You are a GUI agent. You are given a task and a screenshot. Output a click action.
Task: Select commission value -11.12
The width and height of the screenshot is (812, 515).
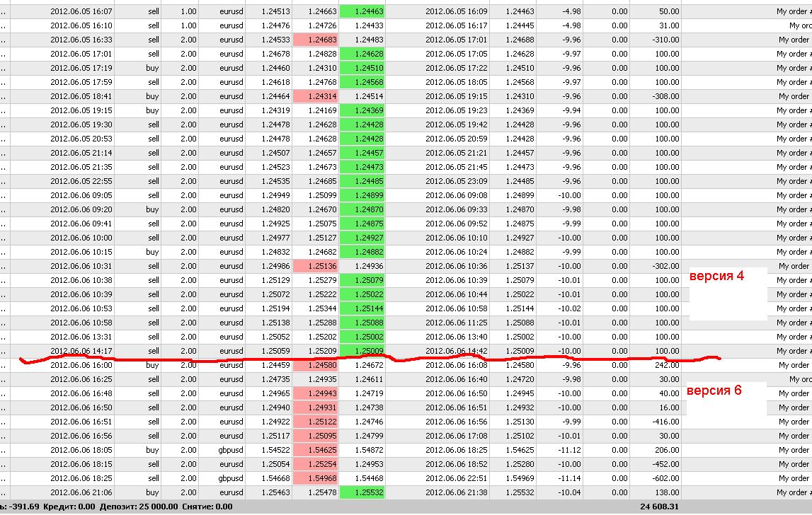coord(570,450)
